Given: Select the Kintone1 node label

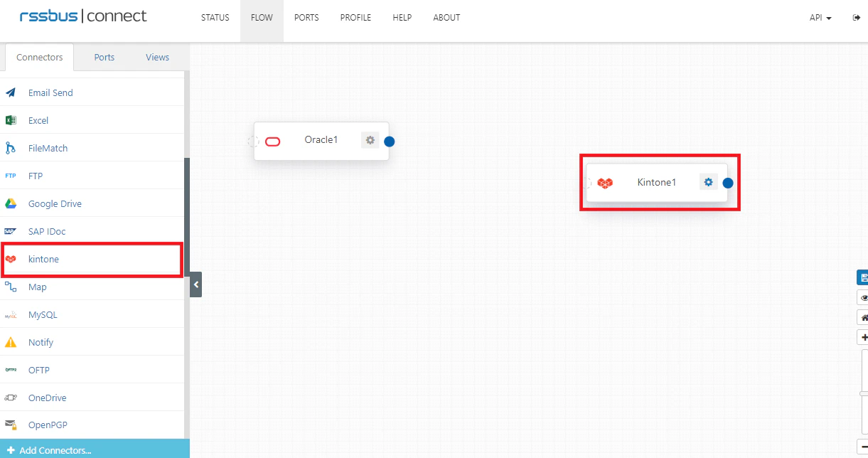Looking at the screenshot, I should [x=657, y=182].
